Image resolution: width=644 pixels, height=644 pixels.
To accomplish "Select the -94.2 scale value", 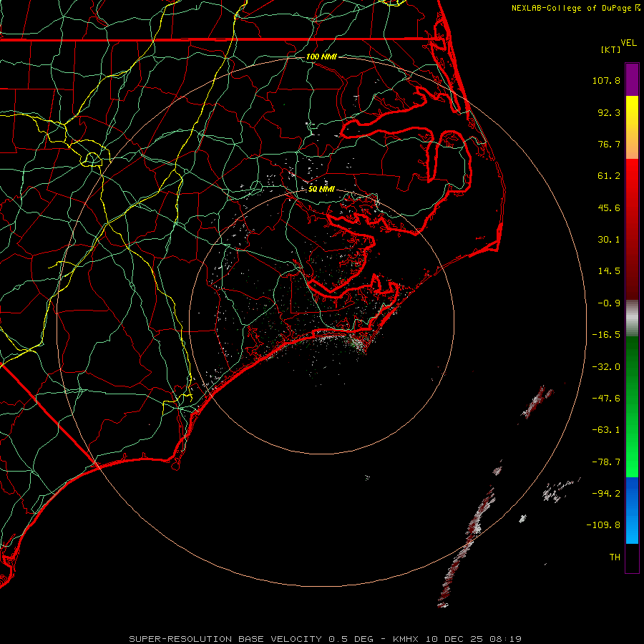I will click(606, 494).
